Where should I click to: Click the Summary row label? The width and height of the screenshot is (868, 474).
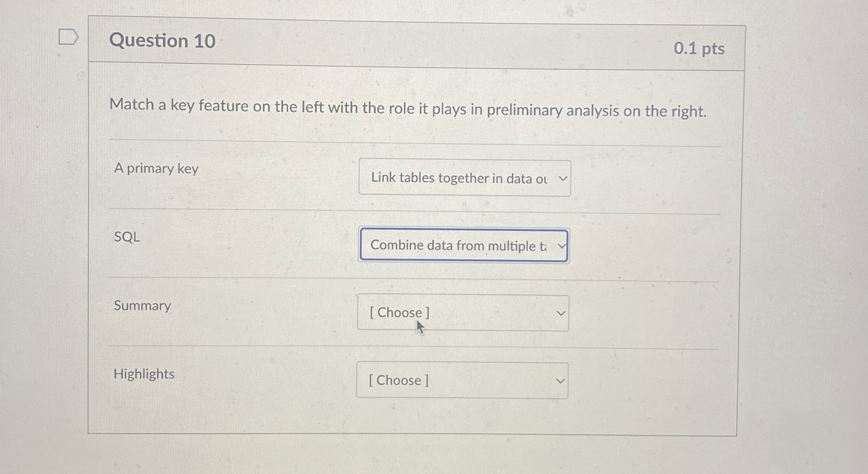click(142, 306)
